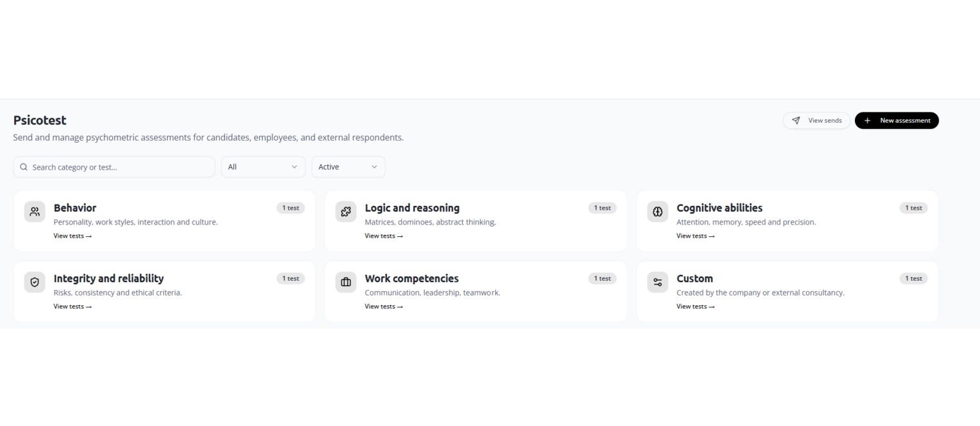Open the Active status dropdown
The height and width of the screenshot is (426, 980).
coord(348,167)
